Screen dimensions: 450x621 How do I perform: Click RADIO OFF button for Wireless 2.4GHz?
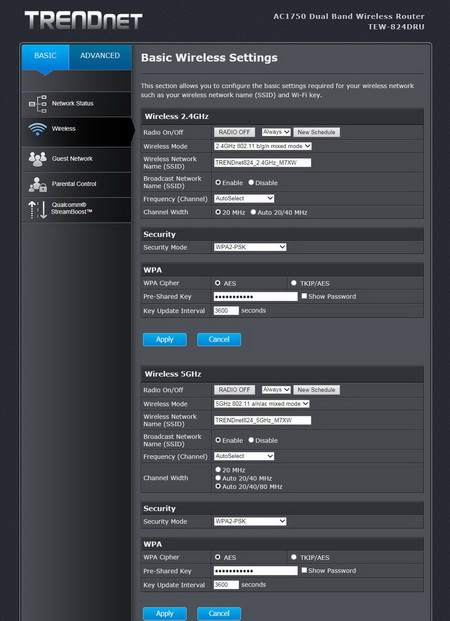(x=235, y=132)
